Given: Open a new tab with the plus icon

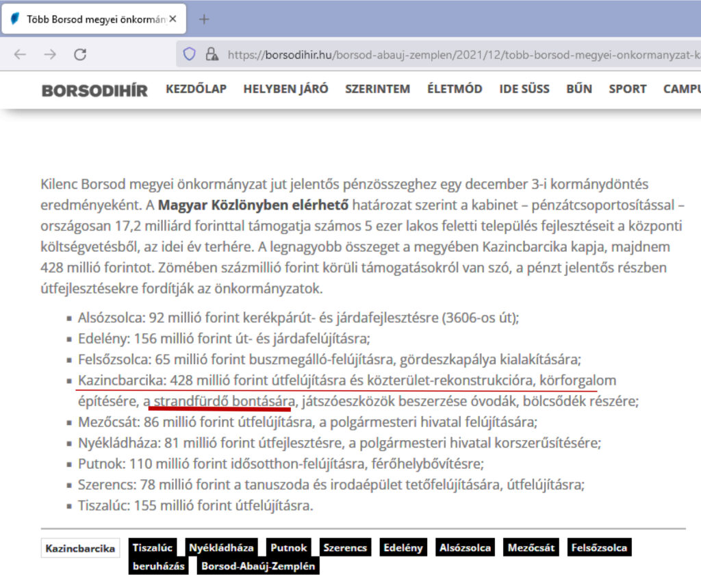Looking at the screenshot, I should pyautogui.click(x=203, y=19).
